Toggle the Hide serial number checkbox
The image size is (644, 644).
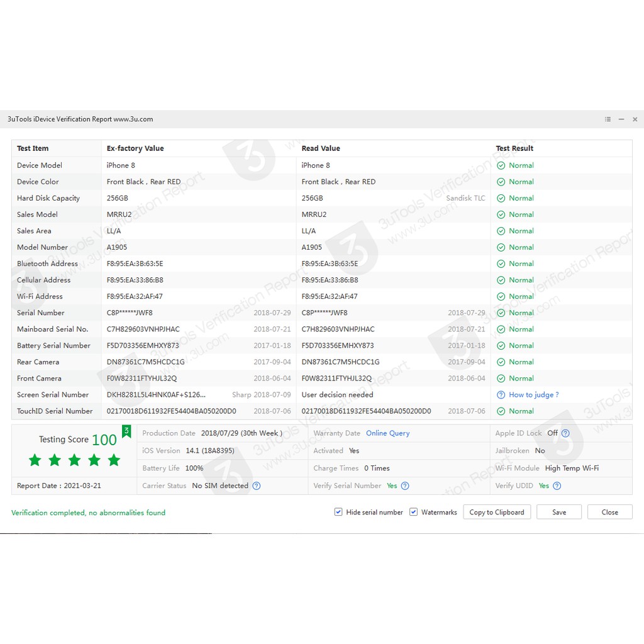338,512
